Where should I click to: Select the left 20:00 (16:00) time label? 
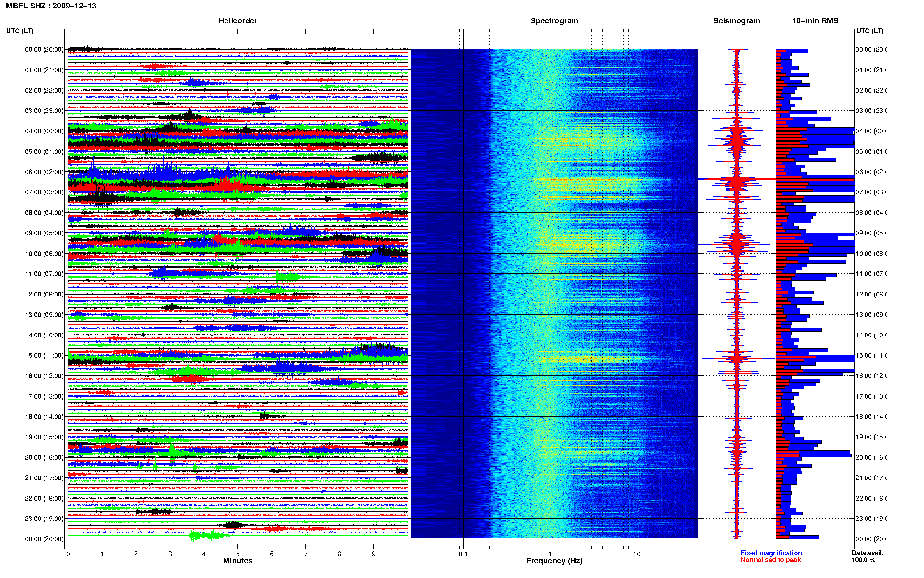[44, 457]
